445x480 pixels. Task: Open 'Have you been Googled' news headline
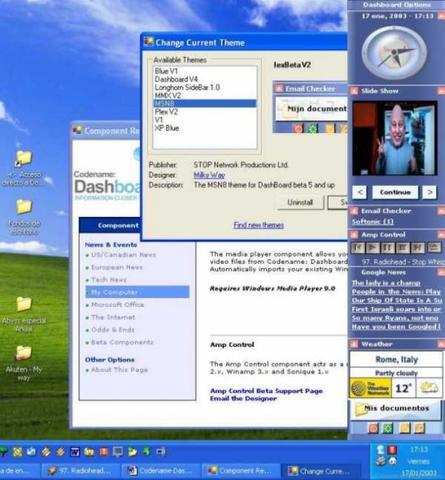(396, 327)
